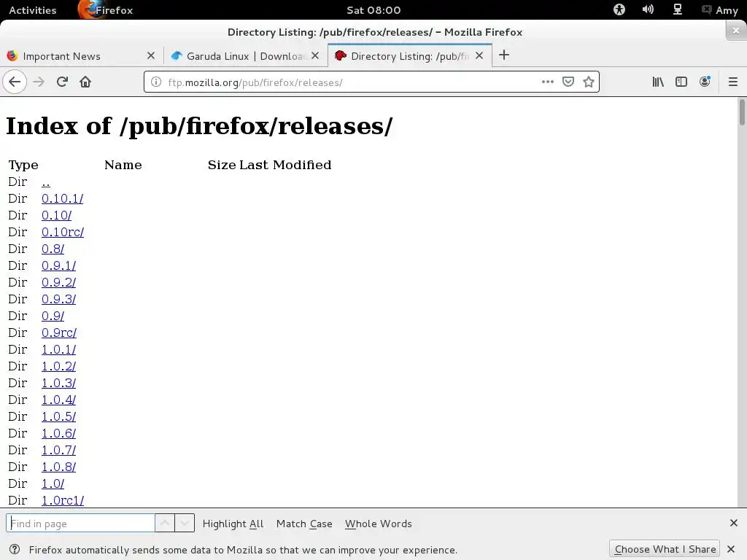
Task: Switch to Garuda Linux Download tab
Action: 245,55
